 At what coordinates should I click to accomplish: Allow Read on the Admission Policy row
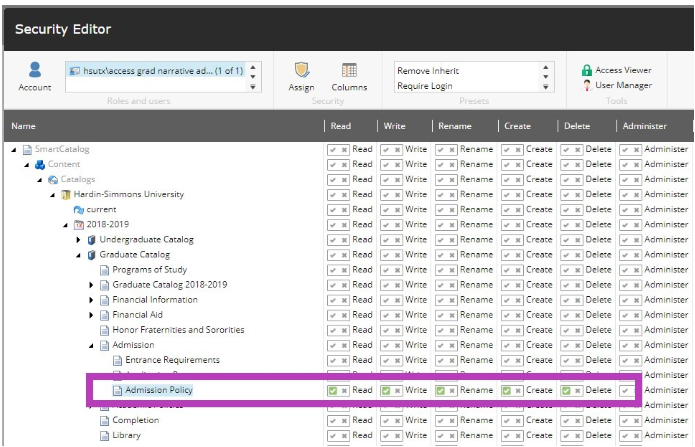(333, 391)
